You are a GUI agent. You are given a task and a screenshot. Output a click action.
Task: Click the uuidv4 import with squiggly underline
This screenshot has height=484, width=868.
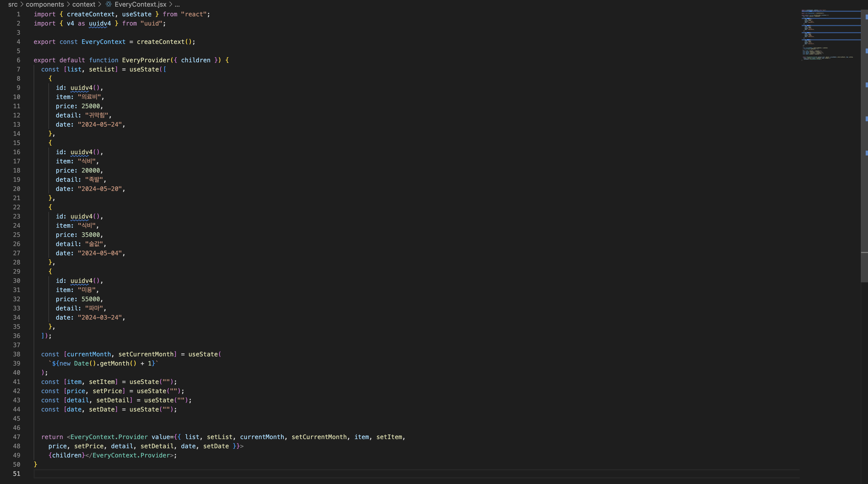tap(100, 23)
